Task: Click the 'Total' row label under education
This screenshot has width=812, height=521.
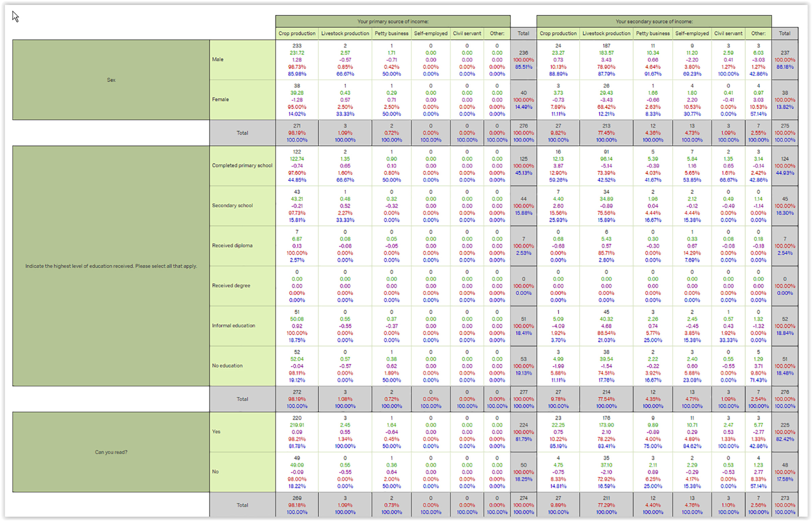Action: (x=243, y=399)
